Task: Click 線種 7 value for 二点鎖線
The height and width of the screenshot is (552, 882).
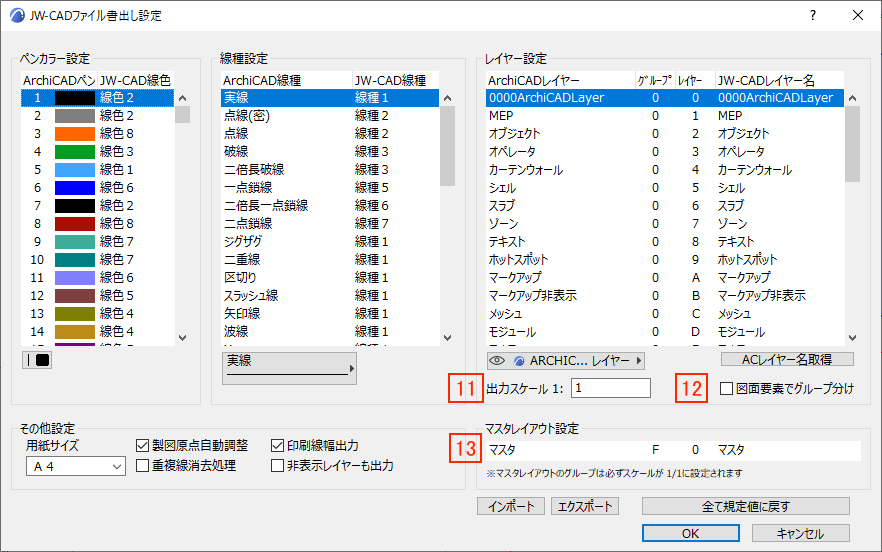Action: 372,224
